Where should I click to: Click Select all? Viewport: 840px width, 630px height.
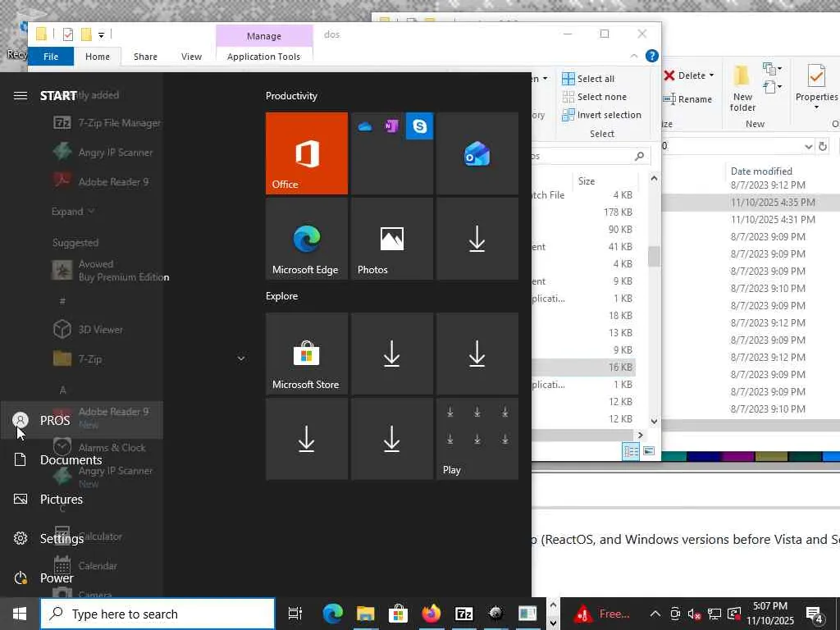[x=588, y=79]
